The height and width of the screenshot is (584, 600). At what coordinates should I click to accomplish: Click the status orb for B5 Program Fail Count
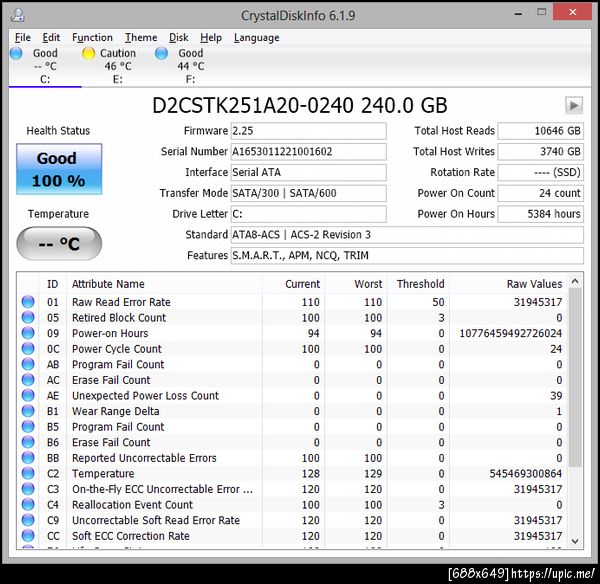pyautogui.click(x=28, y=427)
